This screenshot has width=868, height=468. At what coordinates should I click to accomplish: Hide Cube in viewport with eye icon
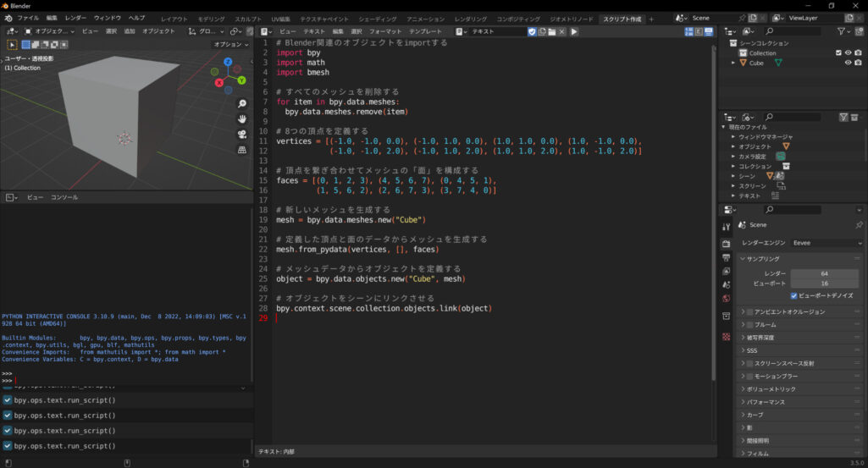pyautogui.click(x=848, y=63)
